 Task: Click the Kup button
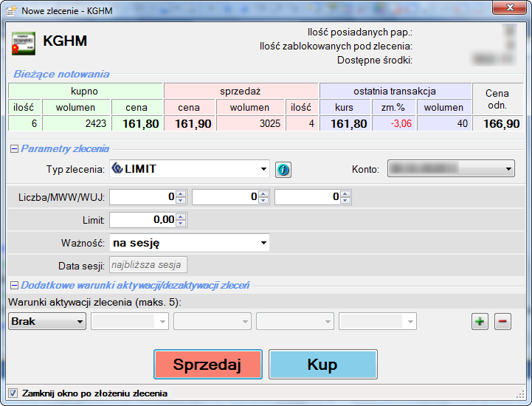pyautogui.click(x=323, y=364)
